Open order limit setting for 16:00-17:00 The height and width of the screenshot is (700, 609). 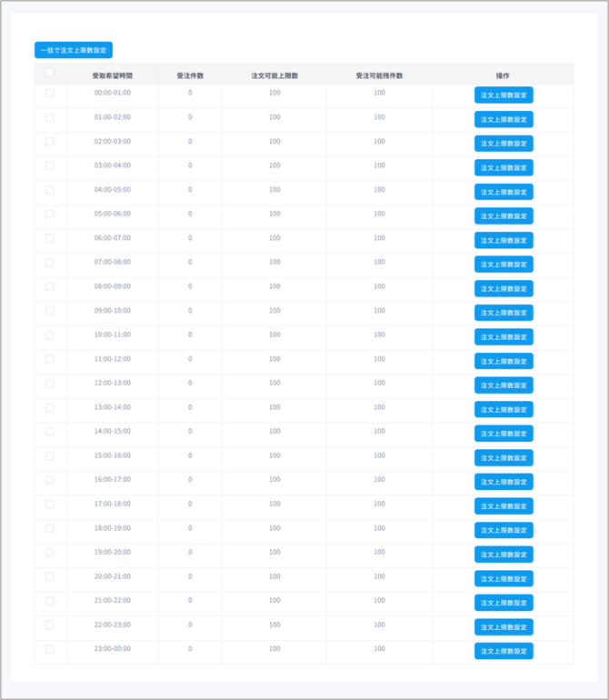[x=504, y=482]
